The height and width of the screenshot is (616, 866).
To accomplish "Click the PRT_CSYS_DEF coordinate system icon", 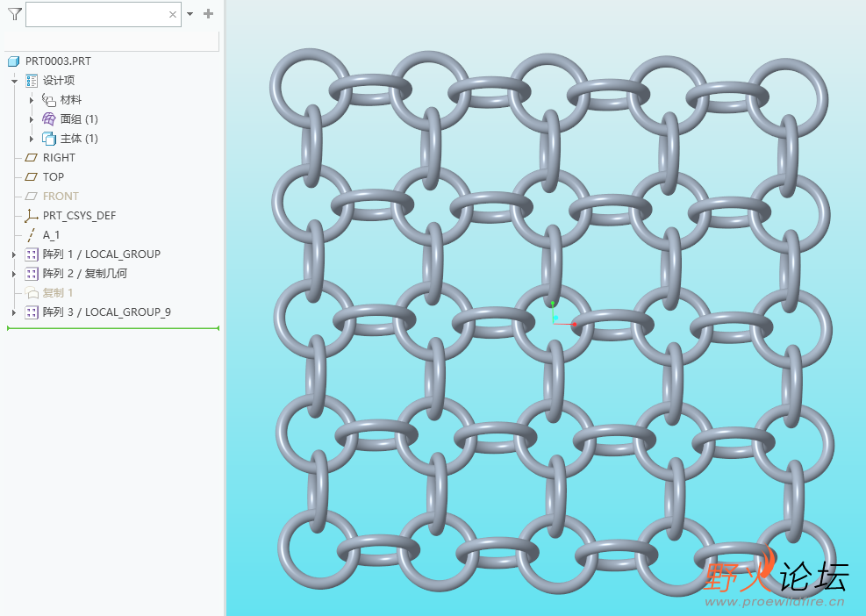I will click(x=32, y=216).
